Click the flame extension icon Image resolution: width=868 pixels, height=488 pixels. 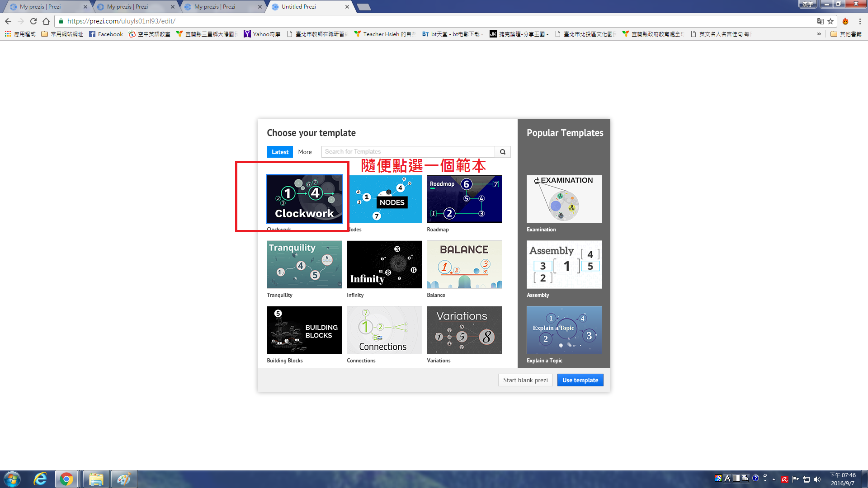click(x=845, y=21)
